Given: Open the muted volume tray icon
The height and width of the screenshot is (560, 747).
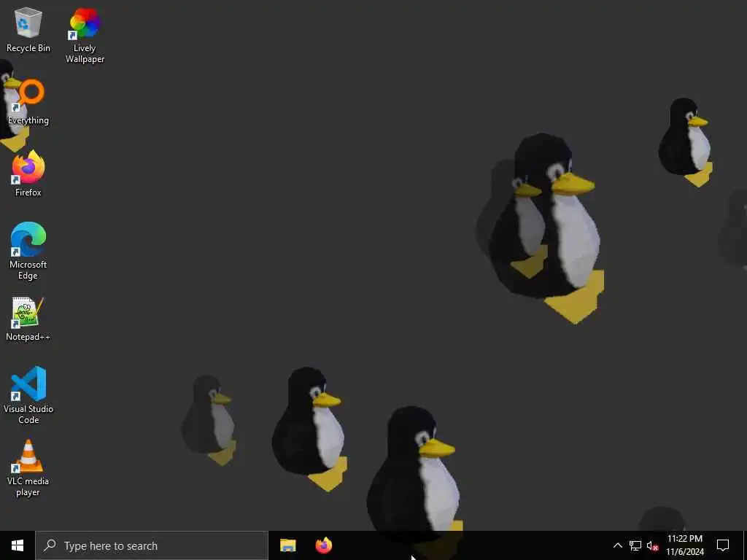Looking at the screenshot, I should (x=652, y=545).
